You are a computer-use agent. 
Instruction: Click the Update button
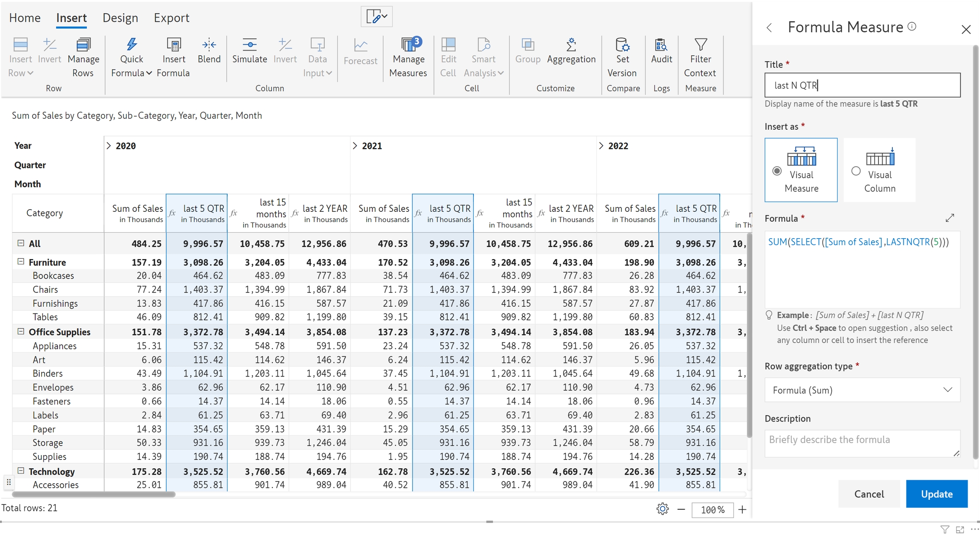(936, 494)
